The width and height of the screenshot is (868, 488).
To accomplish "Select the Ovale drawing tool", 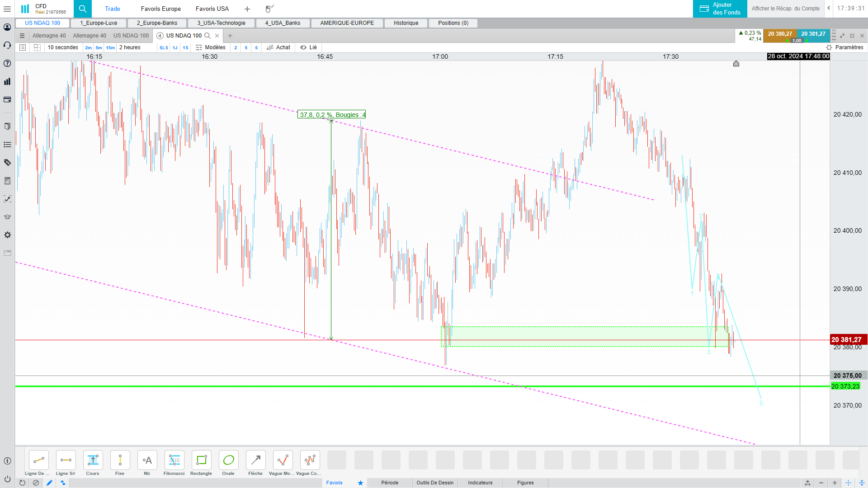I will 228,460.
